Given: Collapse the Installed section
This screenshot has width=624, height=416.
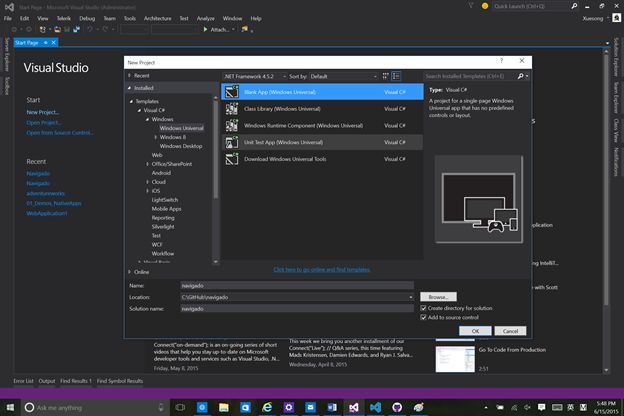Looking at the screenshot, I should pos(129,88).
